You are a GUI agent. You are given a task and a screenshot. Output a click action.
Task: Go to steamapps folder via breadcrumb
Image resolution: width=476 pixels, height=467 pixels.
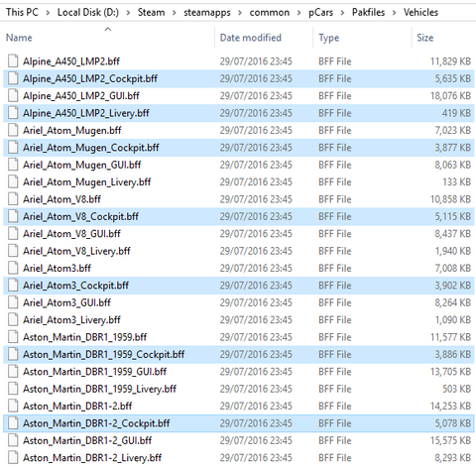(x=207, y=12)
